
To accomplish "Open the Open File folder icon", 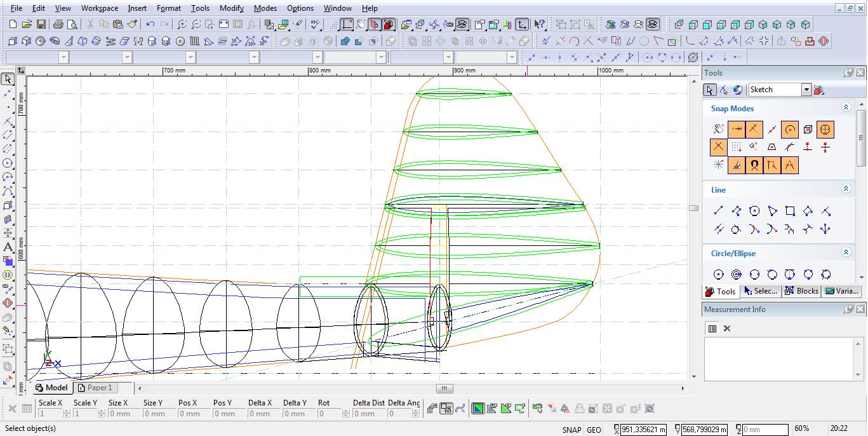I will point(27,24).
